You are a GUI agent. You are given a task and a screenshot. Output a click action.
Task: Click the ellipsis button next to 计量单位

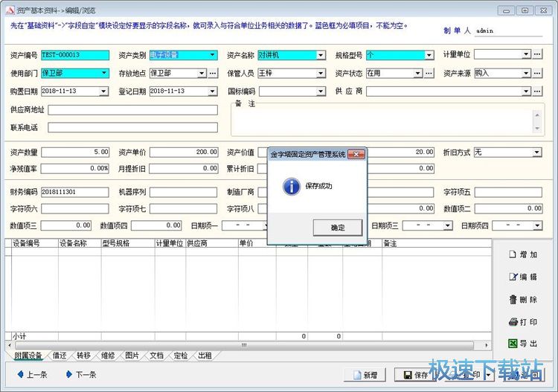[x=537, y=54]
